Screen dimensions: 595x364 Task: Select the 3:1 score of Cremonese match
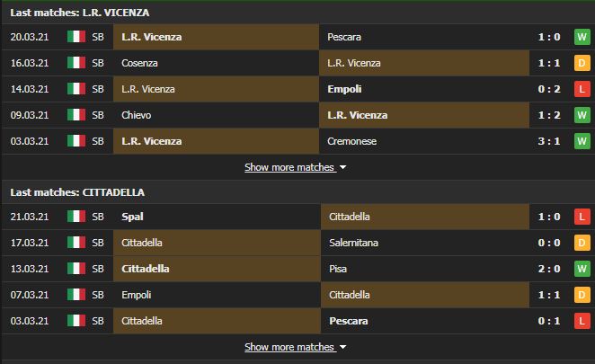coord(548,141)
